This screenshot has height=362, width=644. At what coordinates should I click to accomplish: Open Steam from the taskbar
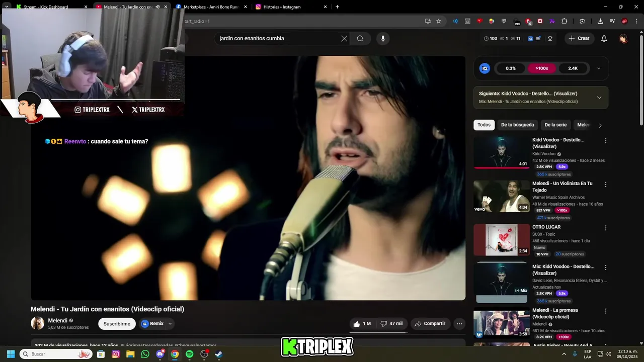[x=219, y=354]
